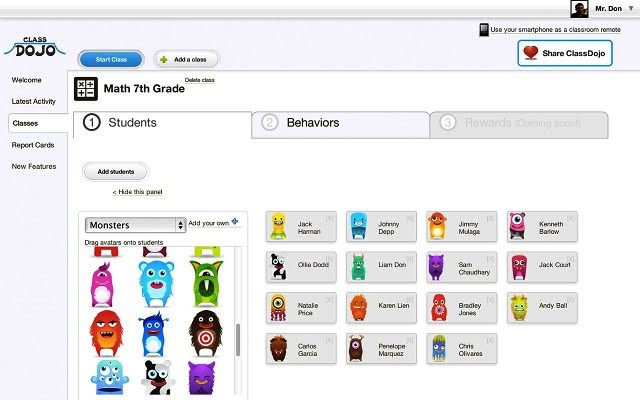640x400 pixels.
Task: Open the Monsters avatar set dropdown
Action: (136, 225)
